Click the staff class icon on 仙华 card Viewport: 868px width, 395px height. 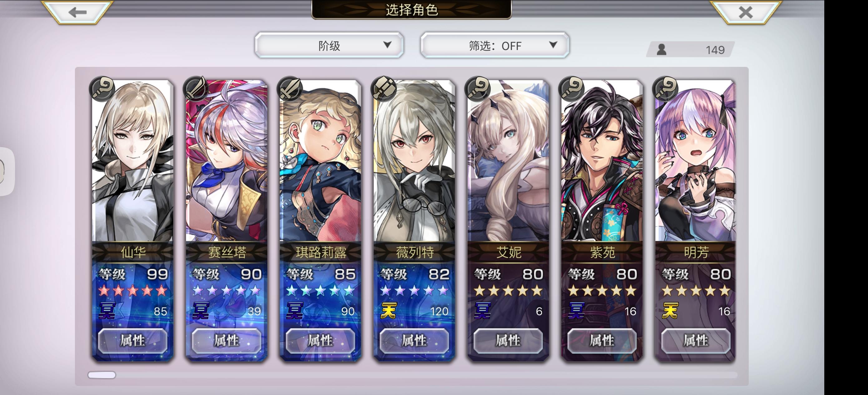point(102,89)
